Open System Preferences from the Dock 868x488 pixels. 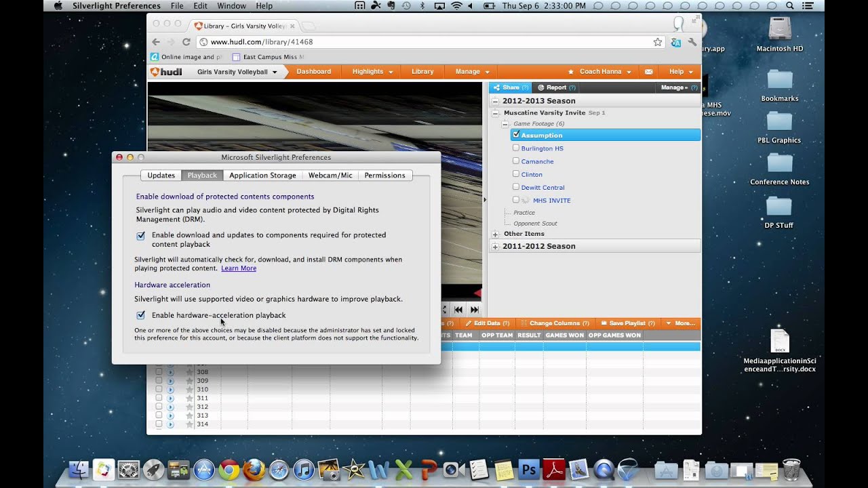[129, 470]
